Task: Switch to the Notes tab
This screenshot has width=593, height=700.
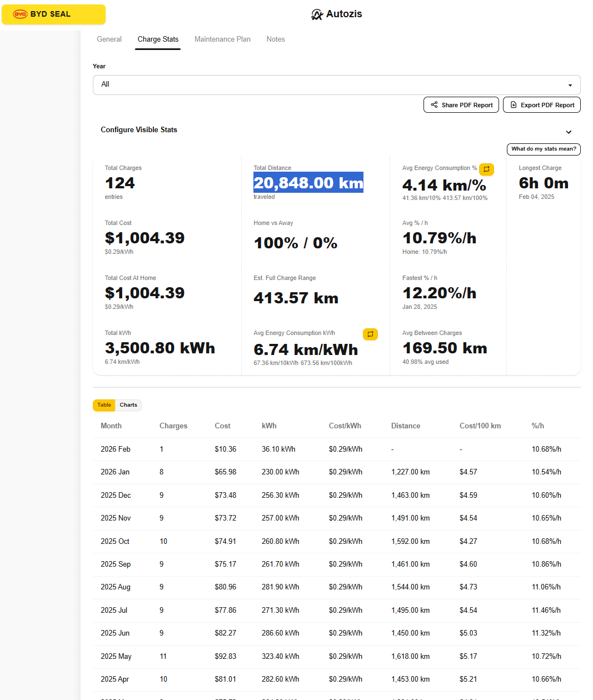Action: point(275,39)
